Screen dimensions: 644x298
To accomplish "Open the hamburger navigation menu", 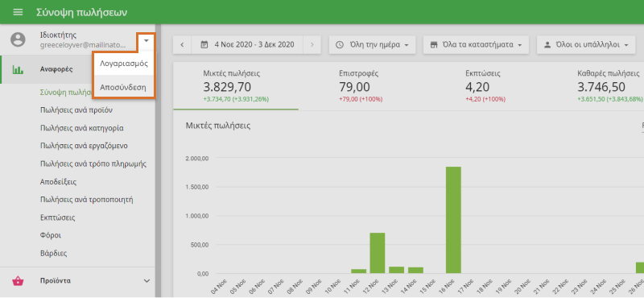I will [18, 12].
